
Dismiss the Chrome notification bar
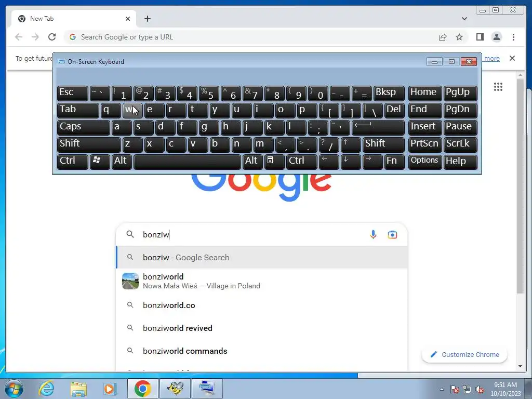[x=512, y=58]
